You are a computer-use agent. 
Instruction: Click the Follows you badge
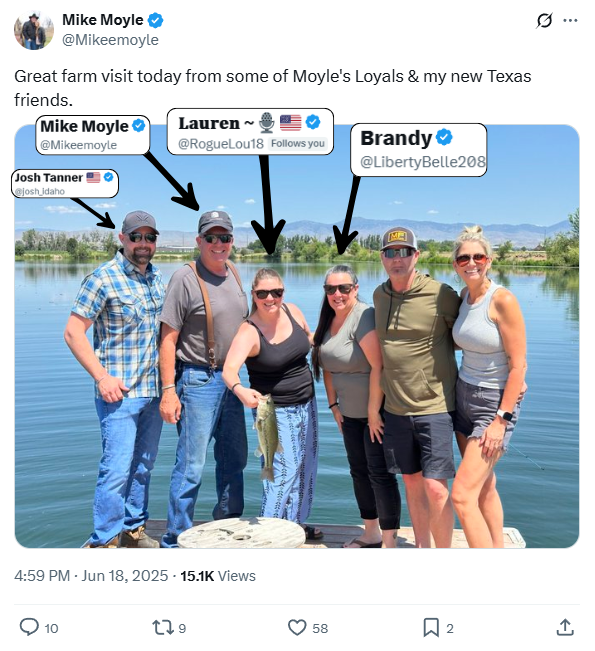298,144
